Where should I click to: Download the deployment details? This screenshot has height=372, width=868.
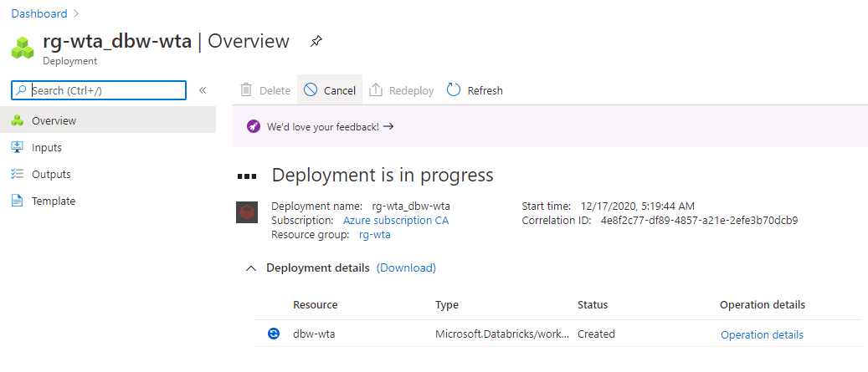tap(406, 268)
